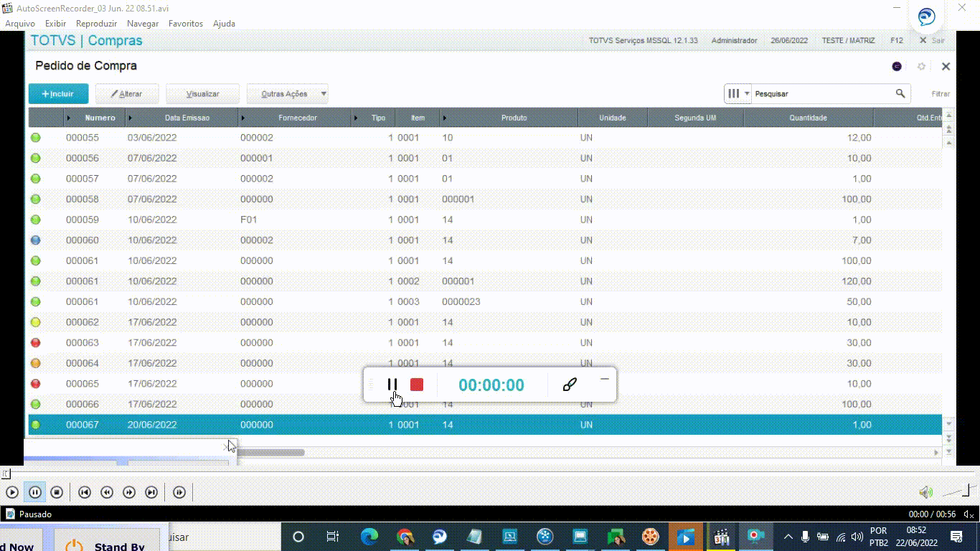This screenshot has width=980, height=551.
Task: Open the taskbar notification center
Action: pos(956,536)
